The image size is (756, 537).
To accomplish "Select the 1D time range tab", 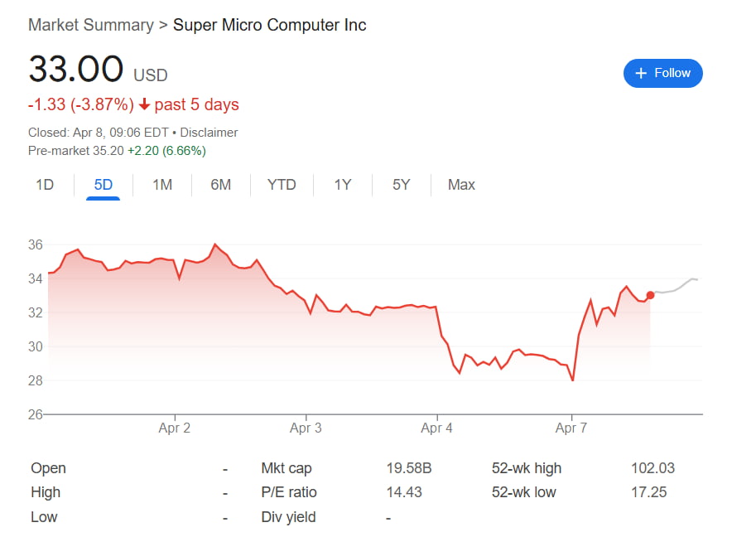I will click(x=45, y=185).
